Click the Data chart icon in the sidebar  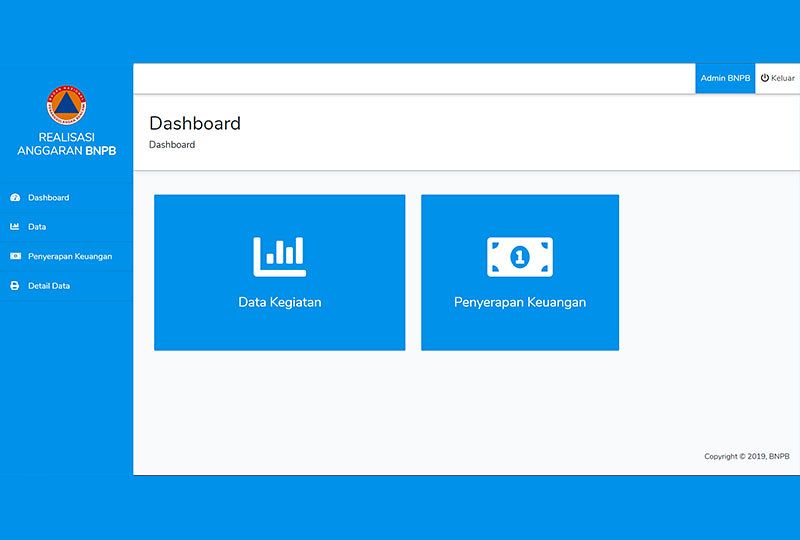coord(15,227)
